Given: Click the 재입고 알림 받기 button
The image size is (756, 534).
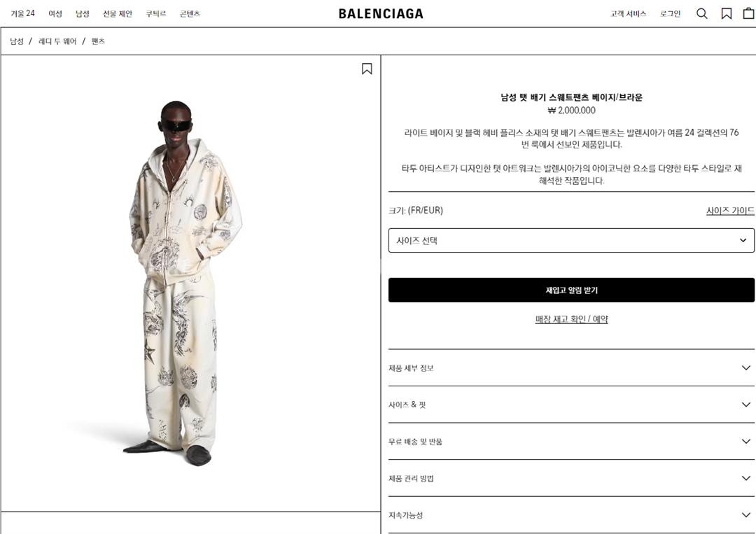Looking at the screenshot, I should pos(571,290).
